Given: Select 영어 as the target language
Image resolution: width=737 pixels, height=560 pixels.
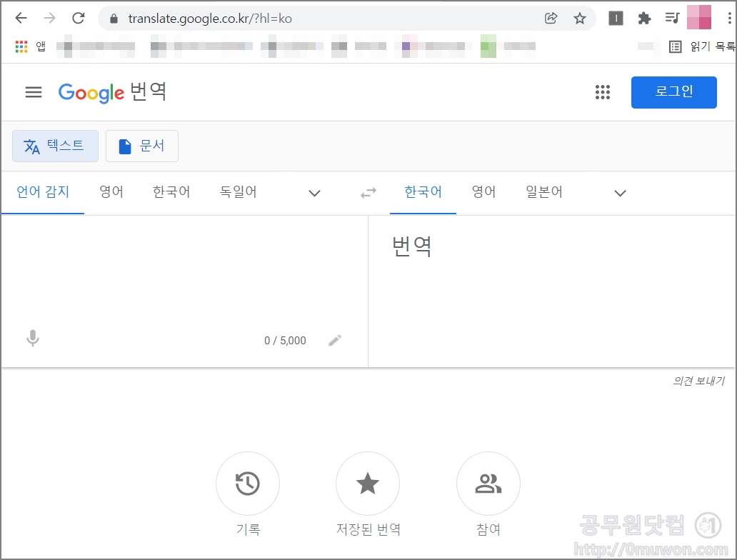Looking at the screenshot, I should [483, 192].
